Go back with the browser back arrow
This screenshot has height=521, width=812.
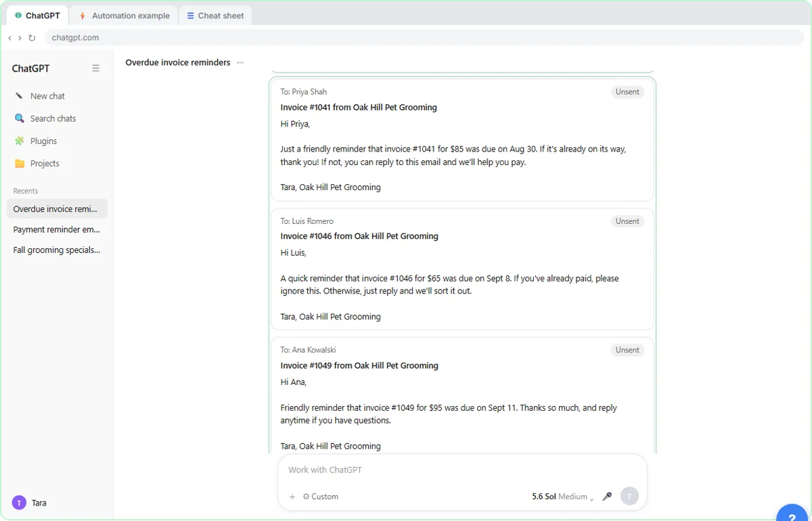(9, 38)
